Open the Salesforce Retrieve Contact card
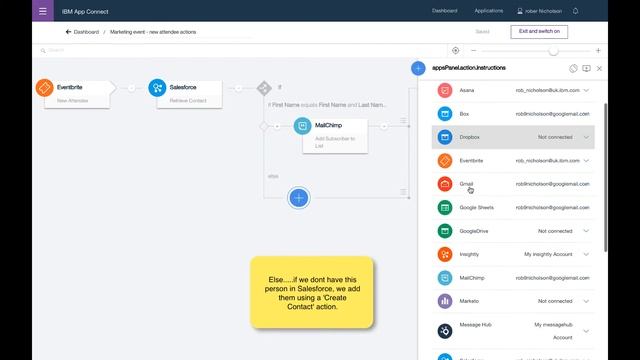This screenshot has width=640, height=360. (x=189, y=94)
